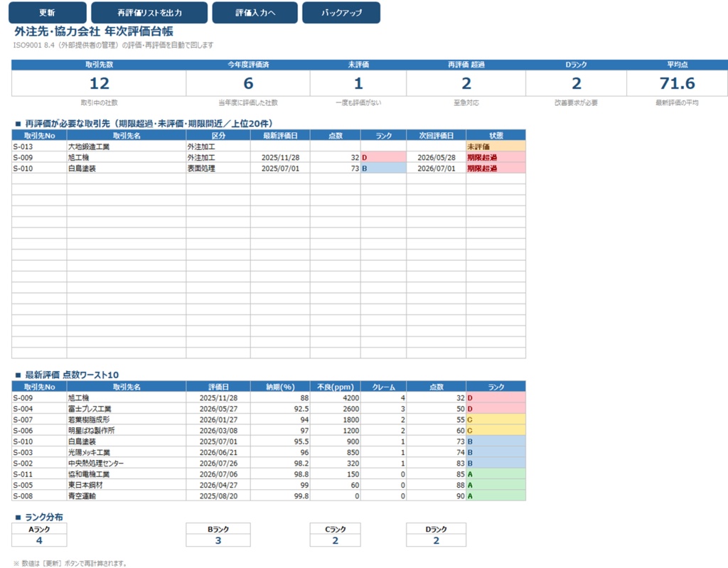This screenshot has height=568, width=728.
Task: Select 富士プレス工業 in worst-10 table
Action: pyautogui.click(x=127, y=409)
